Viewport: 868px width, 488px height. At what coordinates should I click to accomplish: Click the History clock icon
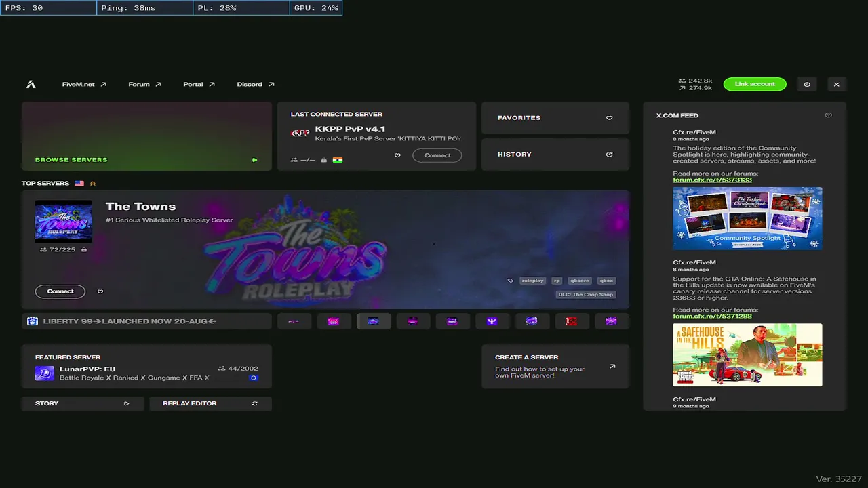point(609,155)
